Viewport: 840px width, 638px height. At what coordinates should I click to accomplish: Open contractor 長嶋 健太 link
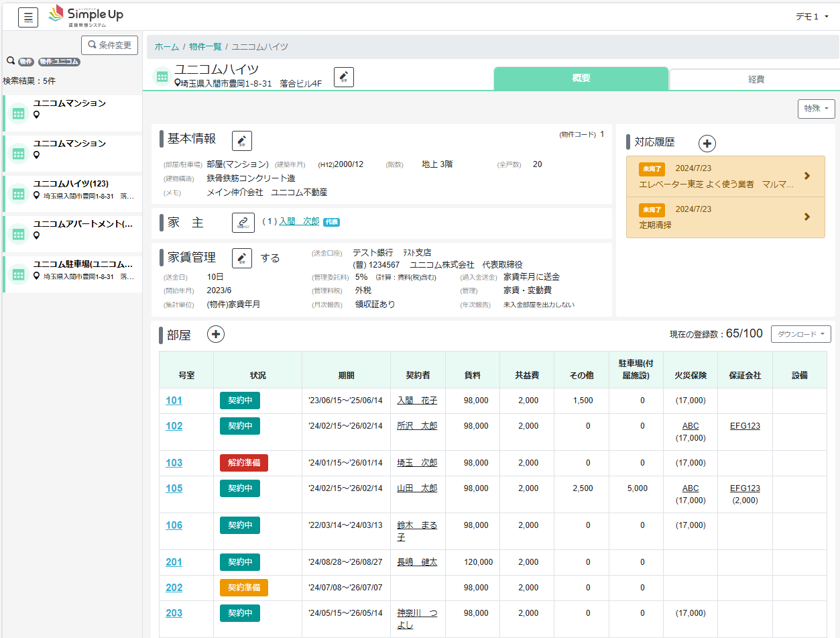tap(417, 562)
